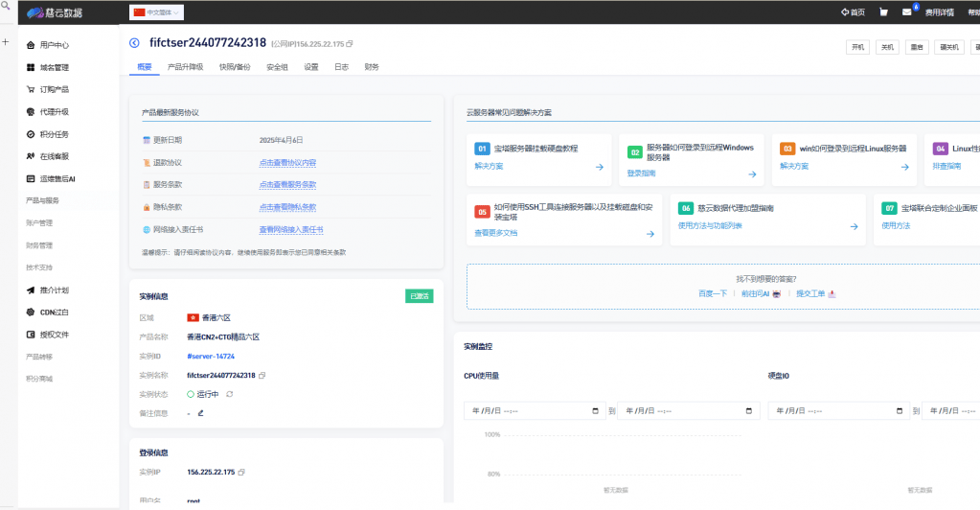Go to 首页 in the top bar

pyautogui.click(x=854, y=12)
